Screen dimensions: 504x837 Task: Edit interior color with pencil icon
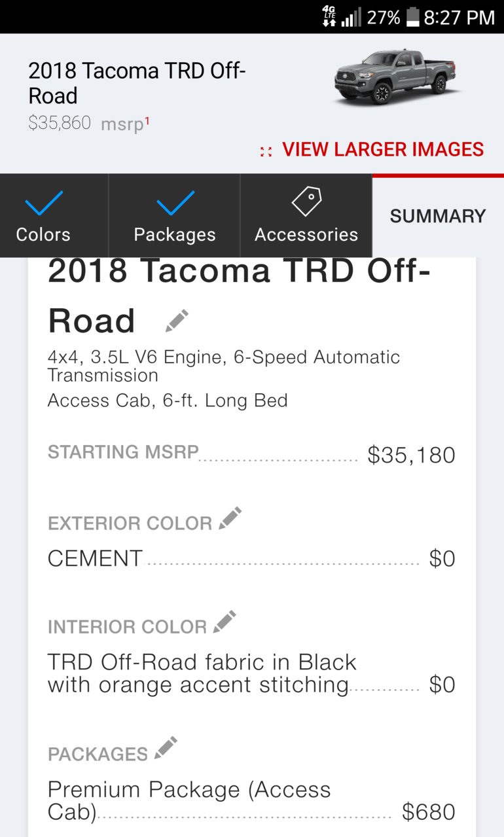[225, 622]
